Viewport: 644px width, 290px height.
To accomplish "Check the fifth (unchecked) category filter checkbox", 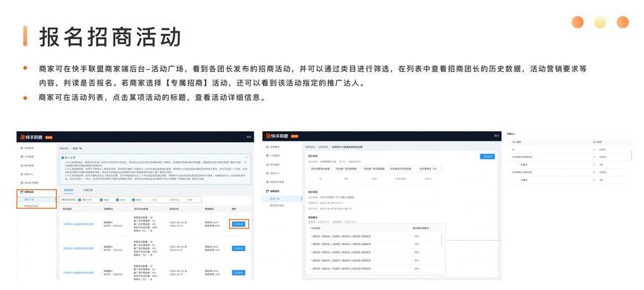I will 151,200.
